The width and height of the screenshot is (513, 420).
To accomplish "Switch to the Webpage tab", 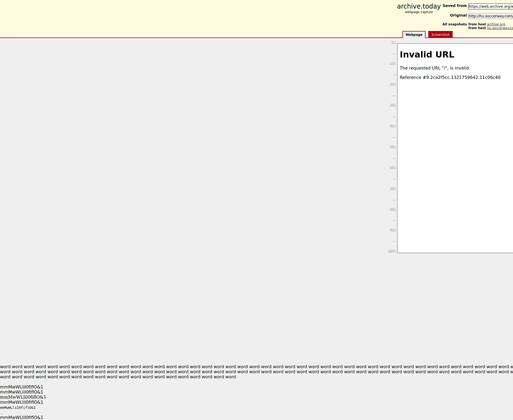I will 414,35.
